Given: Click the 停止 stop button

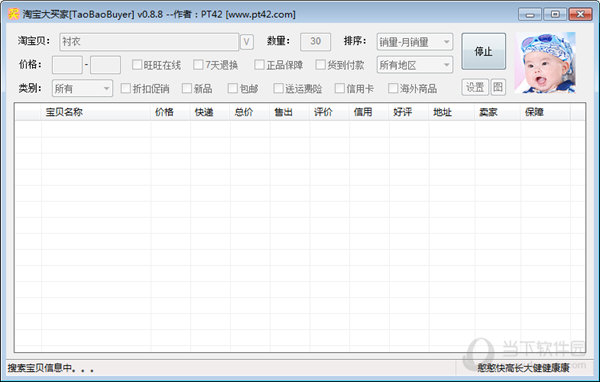Looking at the screenshot, I should click(x=484, y=51).
